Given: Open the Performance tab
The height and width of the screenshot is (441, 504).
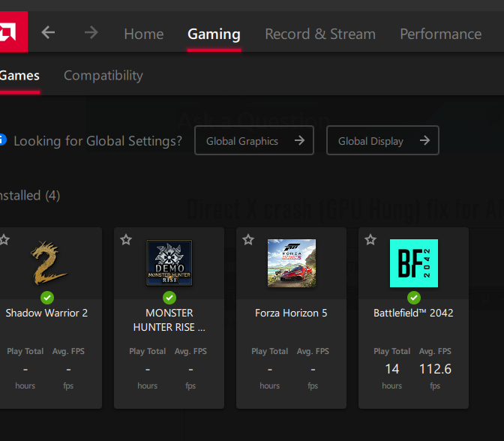Looking at the screenshot, I should coord(441,34).
